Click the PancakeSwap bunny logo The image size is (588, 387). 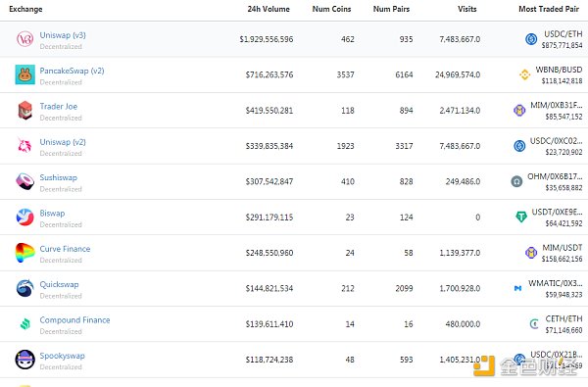(x=25, y=74)
